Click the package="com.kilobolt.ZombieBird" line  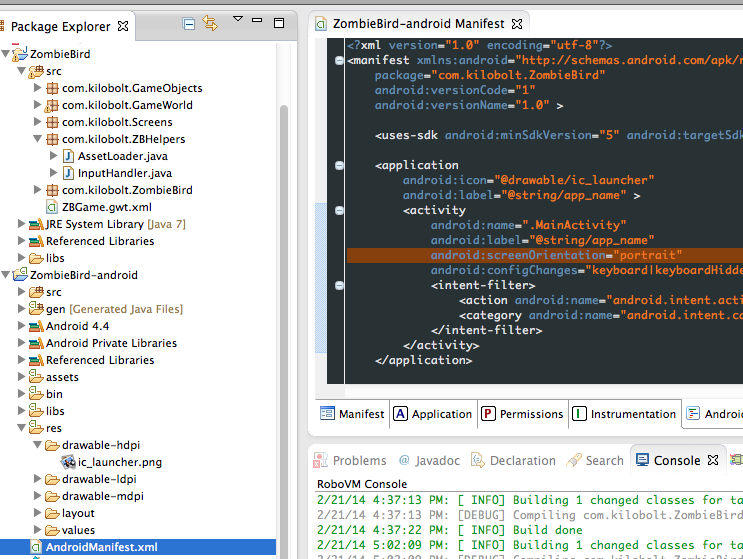tap(490, 75)
